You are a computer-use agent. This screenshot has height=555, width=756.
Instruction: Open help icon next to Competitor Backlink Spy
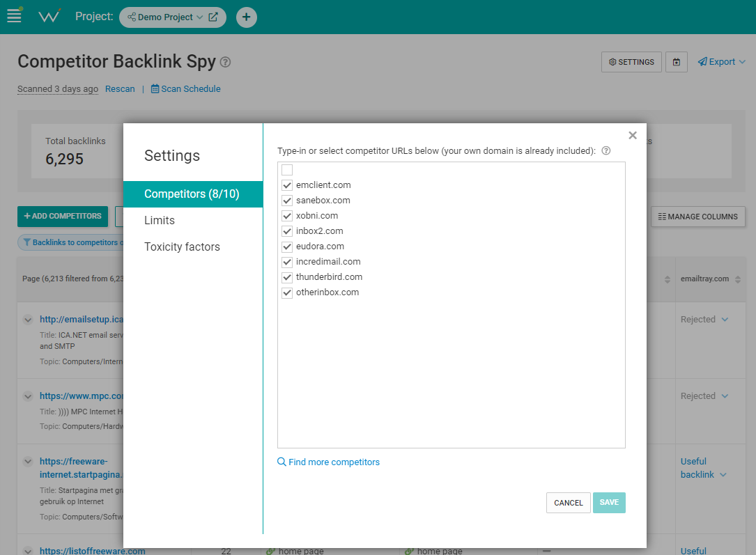[x=225, y=62]
